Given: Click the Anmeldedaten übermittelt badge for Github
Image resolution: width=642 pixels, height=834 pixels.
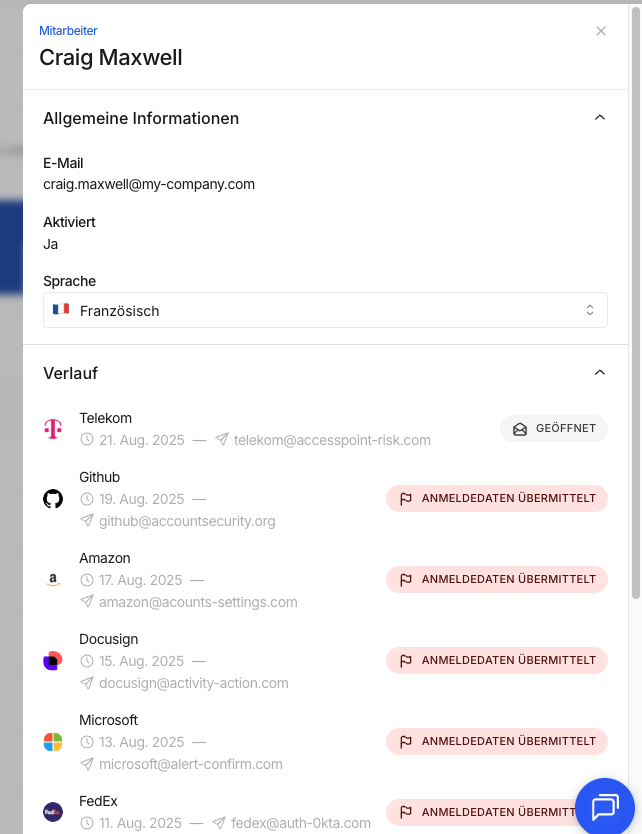Looking at the screenshot, I should click(497, 498).
